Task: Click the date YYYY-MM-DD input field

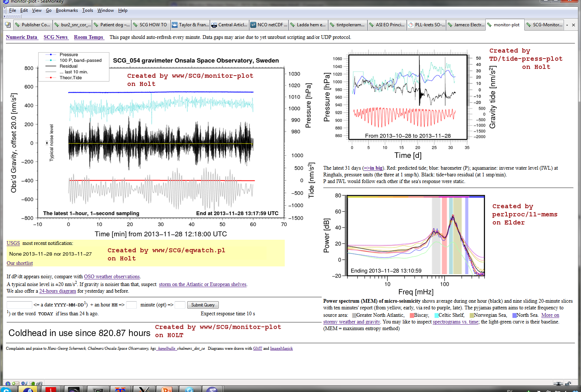Action: pyautogui.click(x=19, y=305)
